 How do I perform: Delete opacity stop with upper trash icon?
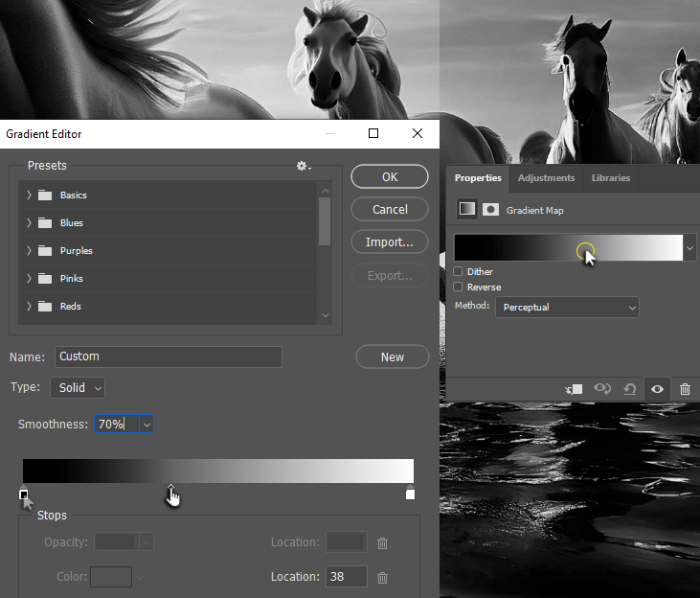(383, 543)
